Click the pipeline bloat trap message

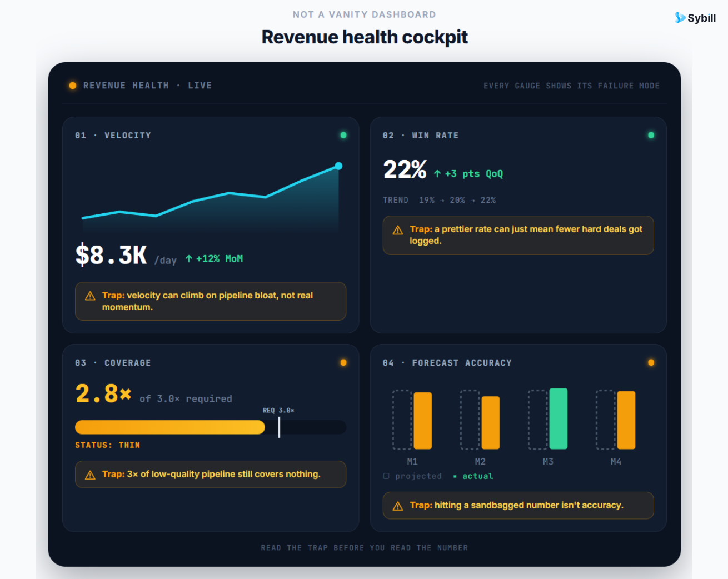pyautogui.click(x=207, y=301)
